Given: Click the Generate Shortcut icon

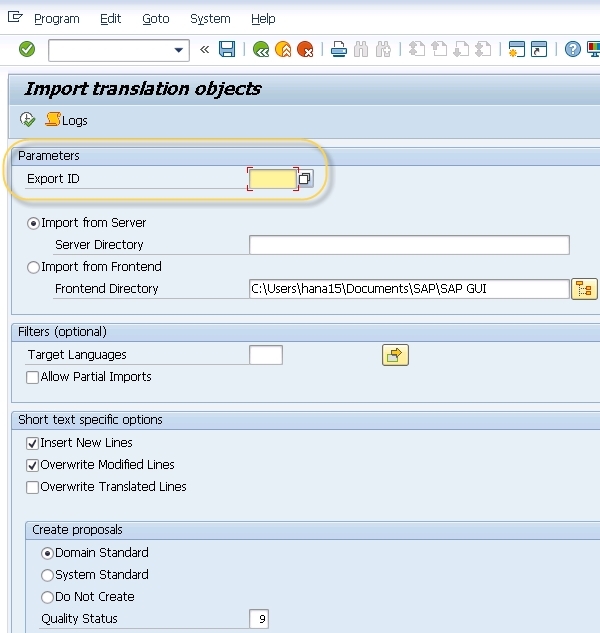Looking at the screenshot, I should 539,50.
